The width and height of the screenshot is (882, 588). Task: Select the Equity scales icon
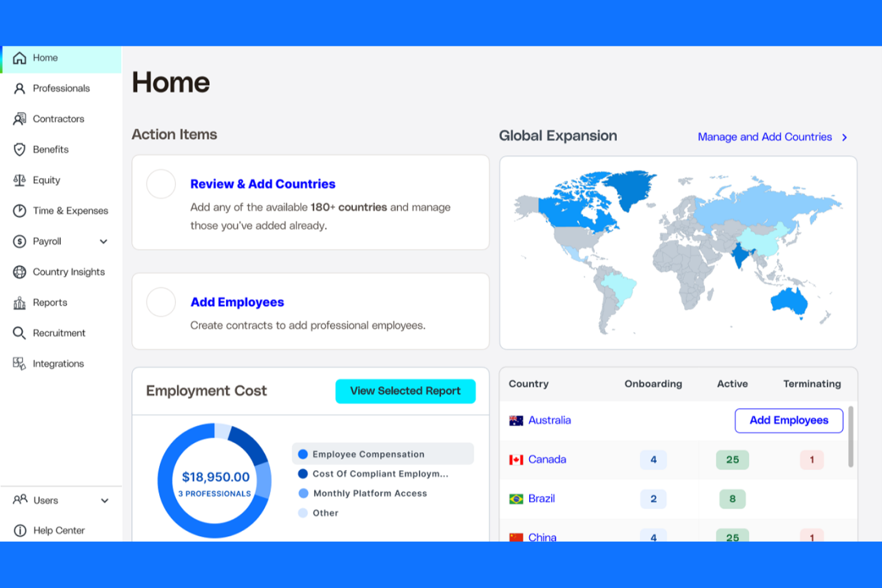click(x=20, y=180)
